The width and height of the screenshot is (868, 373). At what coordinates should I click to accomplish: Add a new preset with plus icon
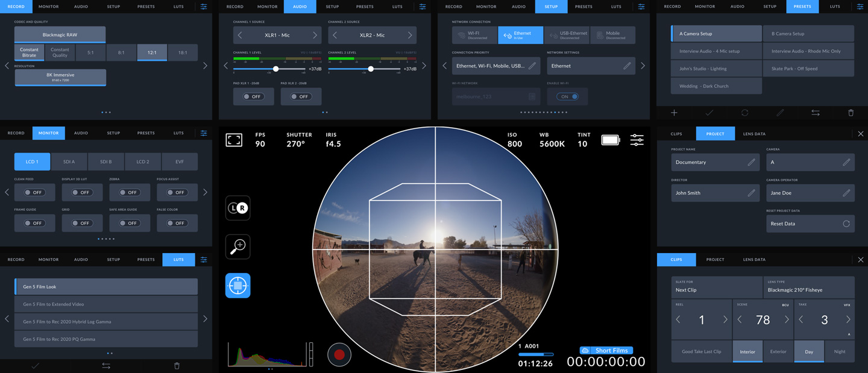[674, 113]
